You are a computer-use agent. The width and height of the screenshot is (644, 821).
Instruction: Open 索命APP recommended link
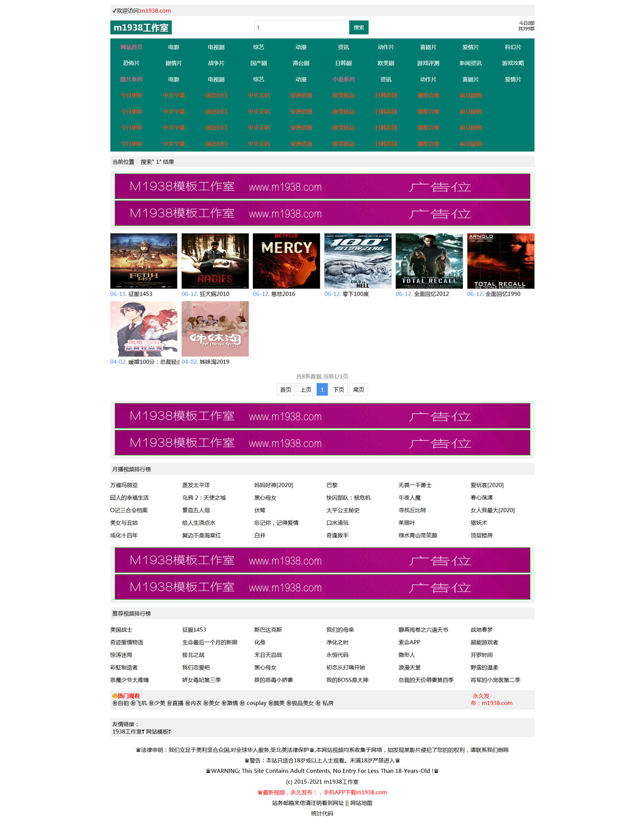[409, 642]
